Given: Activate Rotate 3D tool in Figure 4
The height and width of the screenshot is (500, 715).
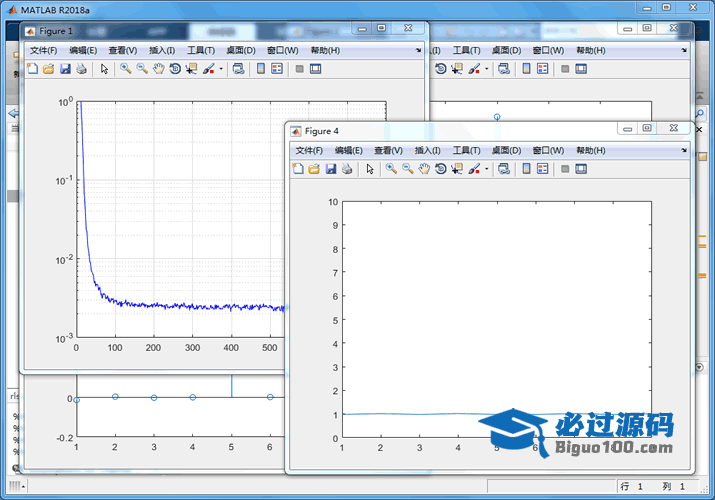Looking at the screenshot, I should click(440, 169).
